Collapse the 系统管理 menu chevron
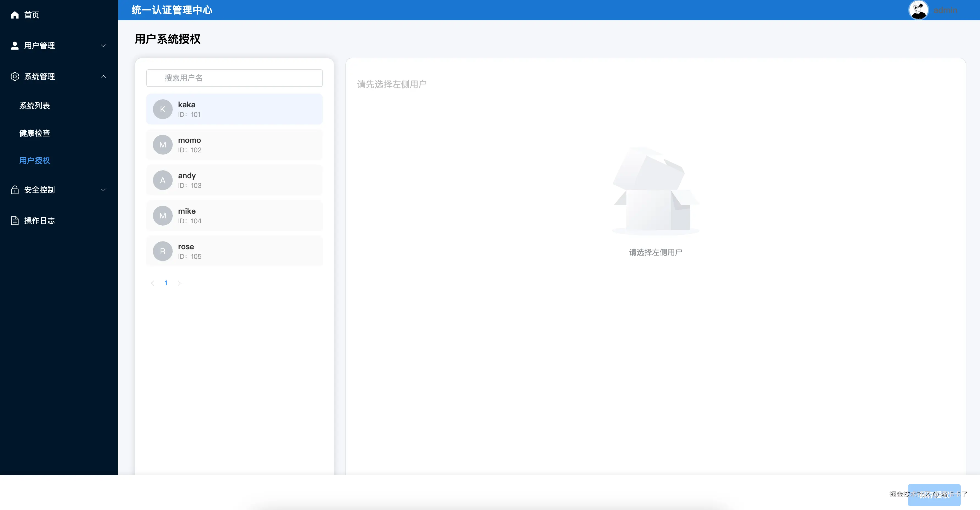 103,76
